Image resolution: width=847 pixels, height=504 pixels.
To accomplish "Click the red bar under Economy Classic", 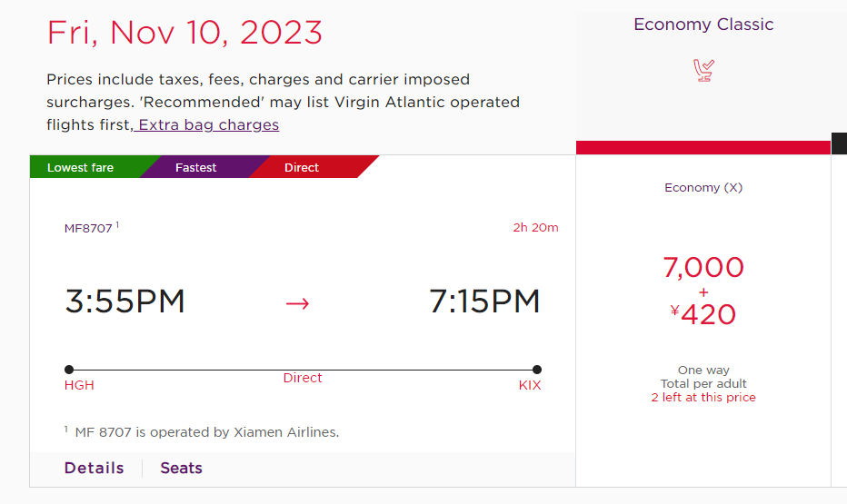I will (x=703, y=147).
